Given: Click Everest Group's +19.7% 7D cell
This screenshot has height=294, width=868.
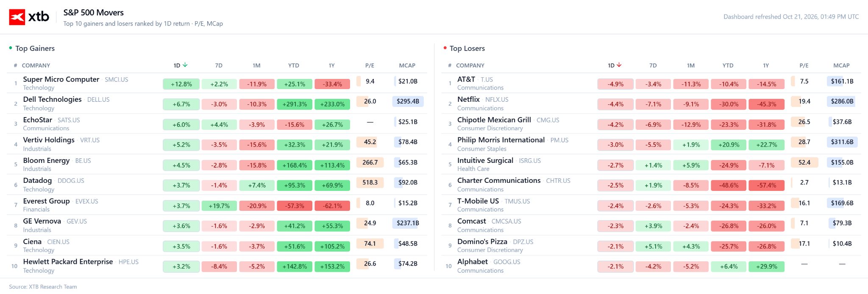Looking at the screenshot, I should tap(219, 206).
